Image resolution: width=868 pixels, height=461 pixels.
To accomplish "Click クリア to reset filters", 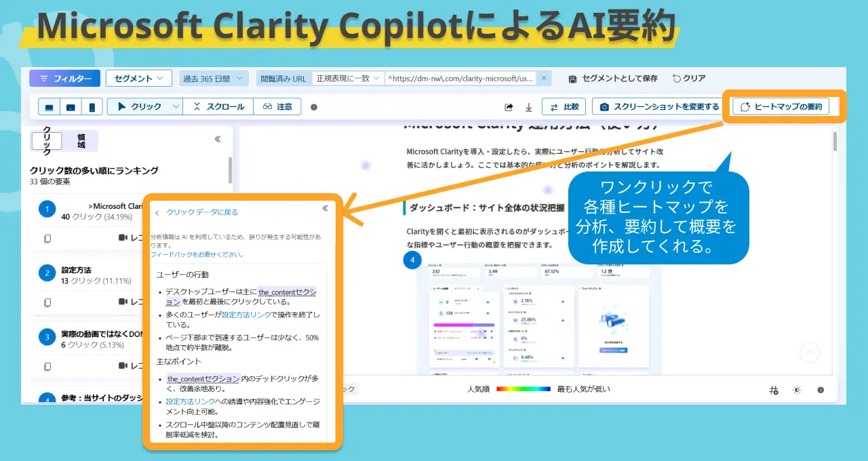I will pyautogui.click(x=689, y=79).
